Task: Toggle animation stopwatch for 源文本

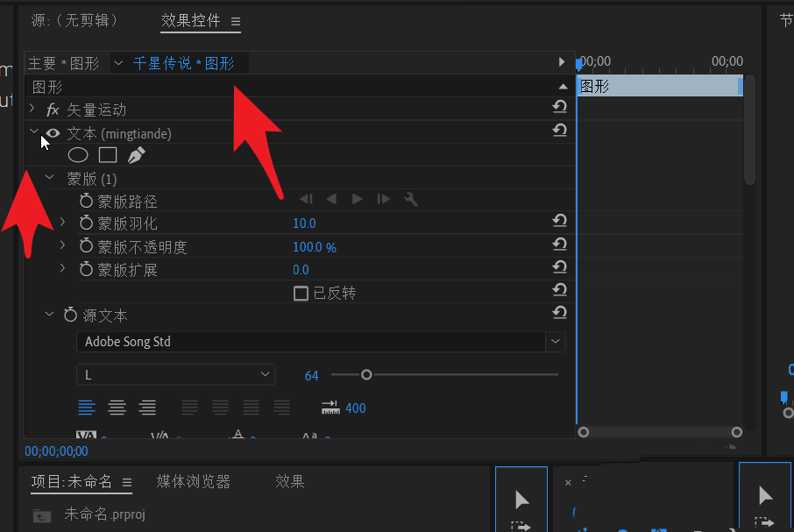Action: click(x=70, y=315)
